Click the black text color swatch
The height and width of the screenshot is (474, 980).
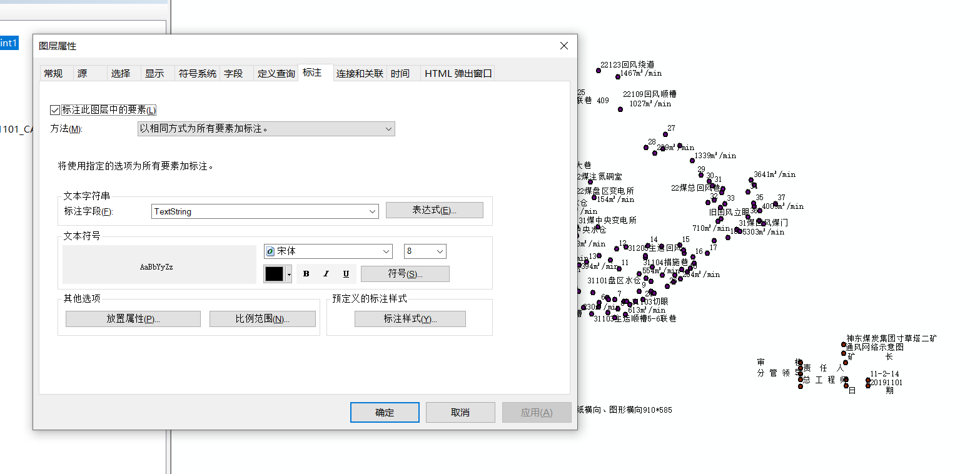(273, 273)
